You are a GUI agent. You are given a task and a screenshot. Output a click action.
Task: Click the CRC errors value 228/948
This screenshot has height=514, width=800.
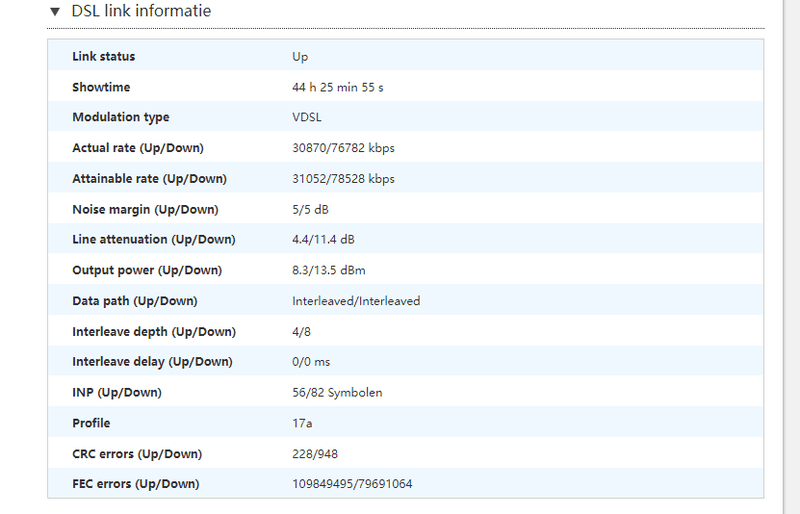[x=314, y=454]
